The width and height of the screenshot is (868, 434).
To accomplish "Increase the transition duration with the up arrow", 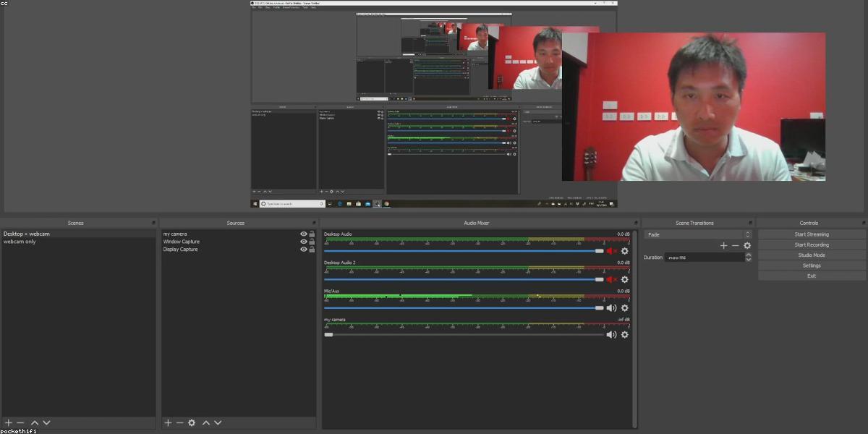I will click(749, 255).
